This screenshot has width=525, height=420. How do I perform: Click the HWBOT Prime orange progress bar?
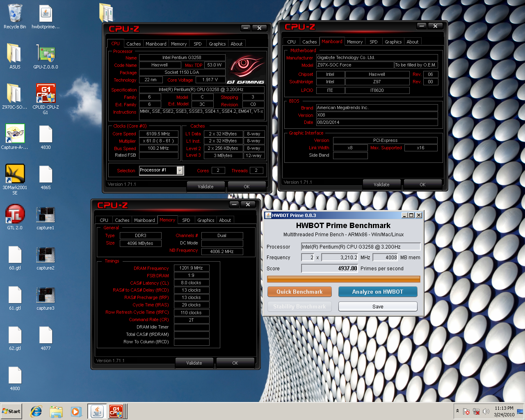(344, 279)
